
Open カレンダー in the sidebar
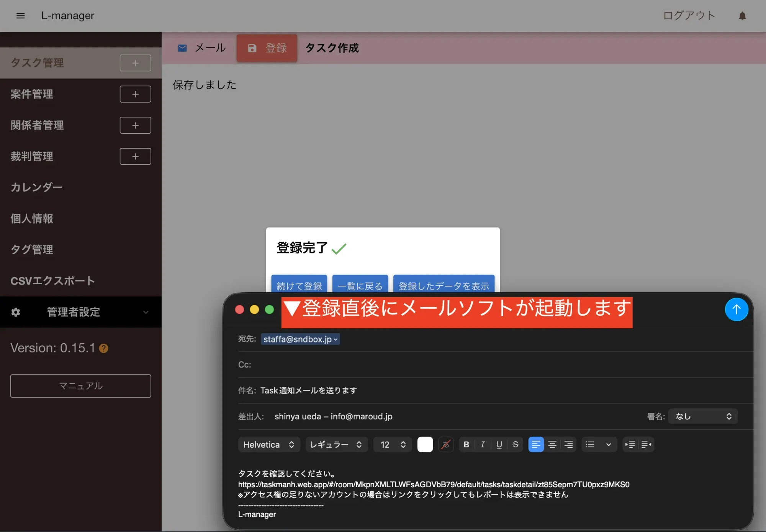tap(36, 187)
